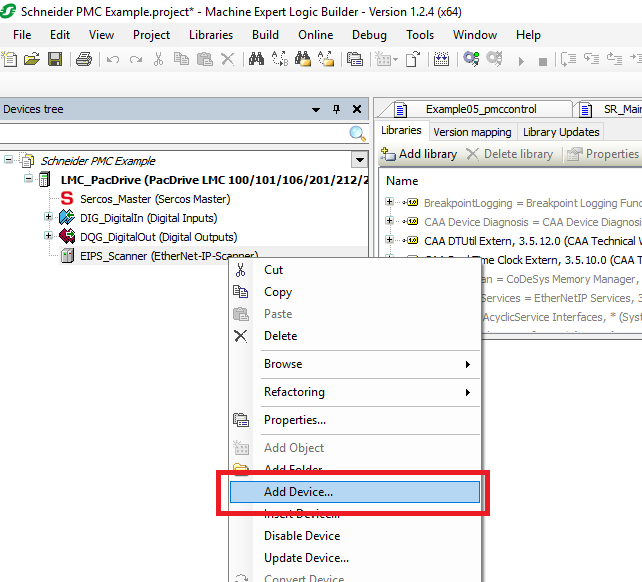
Task: Open the Devices tree project dropdown
Action: (x=359, y=160)
